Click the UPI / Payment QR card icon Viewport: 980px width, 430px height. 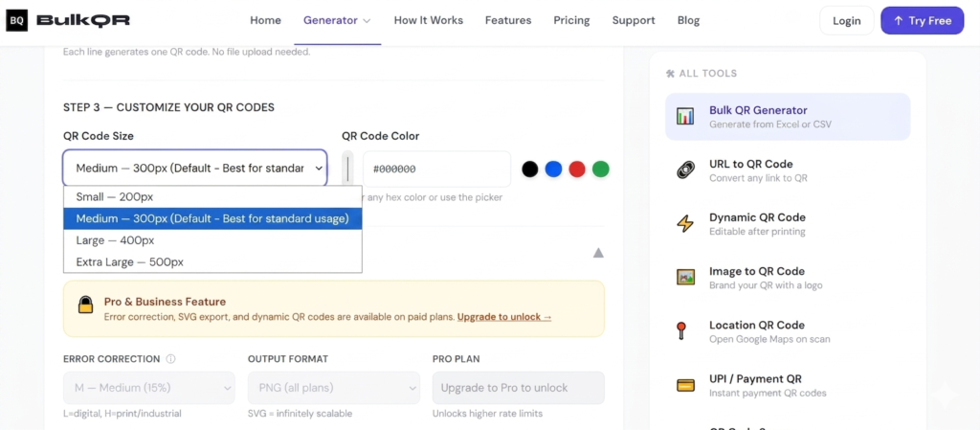(x=685, y=385)
